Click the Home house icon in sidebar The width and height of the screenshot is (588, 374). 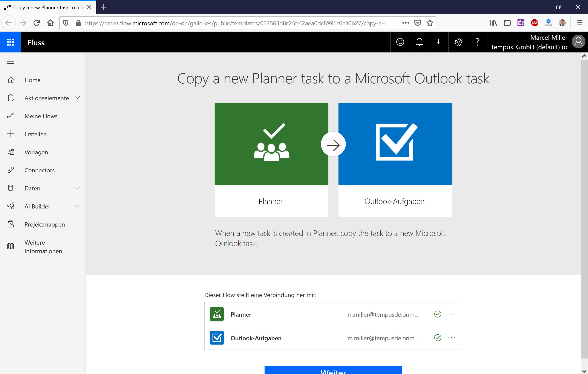click(x=11, y=80)
